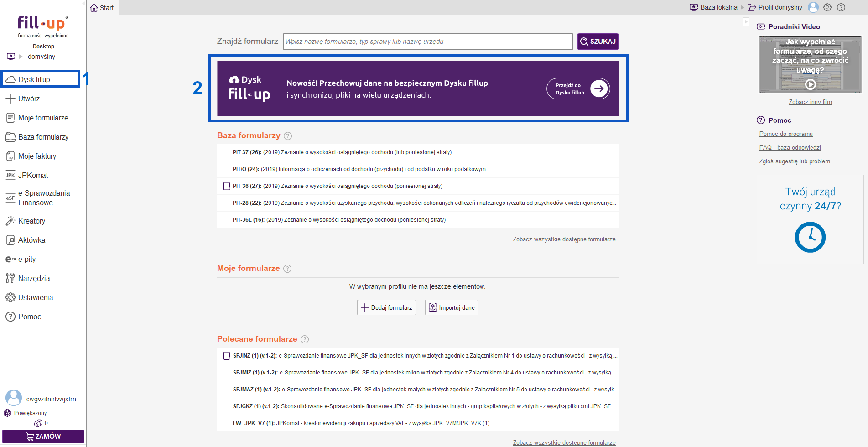
Task: Open SFJMIZ (1) form row
Action: coord(418,373)
